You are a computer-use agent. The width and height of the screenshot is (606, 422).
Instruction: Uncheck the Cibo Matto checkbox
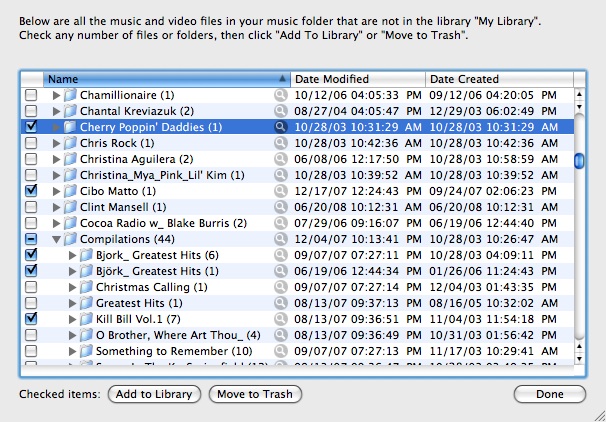tap(31, 191)
